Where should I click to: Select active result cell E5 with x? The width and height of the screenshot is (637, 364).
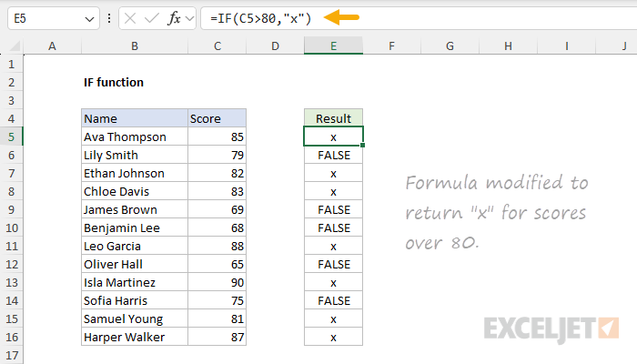[334, 136]
